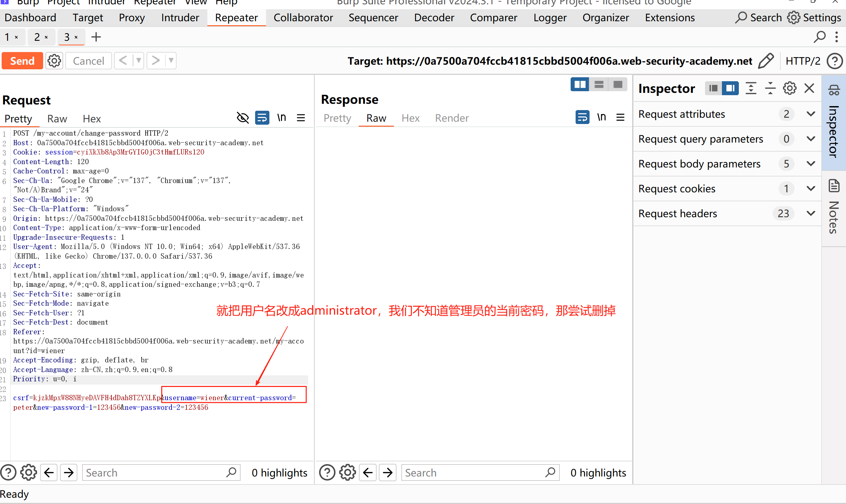
Task: Expand Request headers section
Action: click(x=811, y=213)
